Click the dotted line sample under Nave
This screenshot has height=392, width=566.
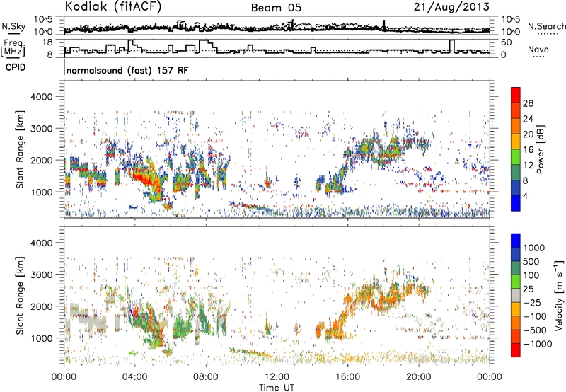(538, 57)
